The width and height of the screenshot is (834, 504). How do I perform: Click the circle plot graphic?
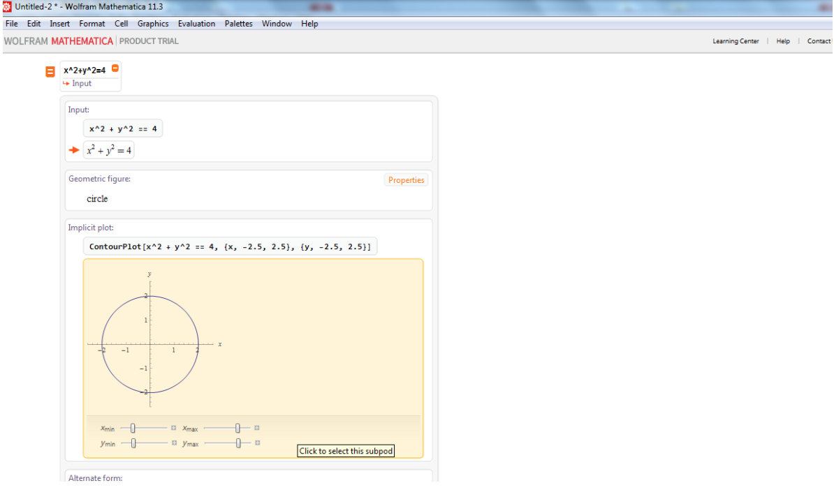(150, 344)
